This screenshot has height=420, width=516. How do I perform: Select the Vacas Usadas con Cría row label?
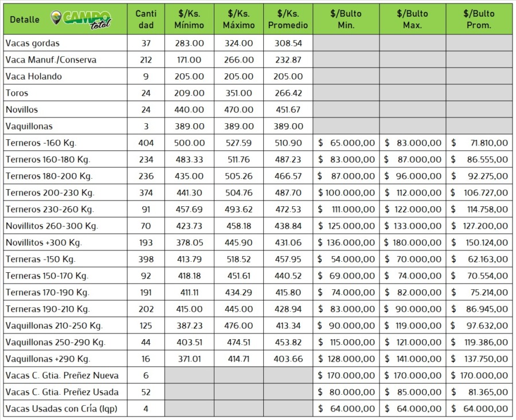61,409
